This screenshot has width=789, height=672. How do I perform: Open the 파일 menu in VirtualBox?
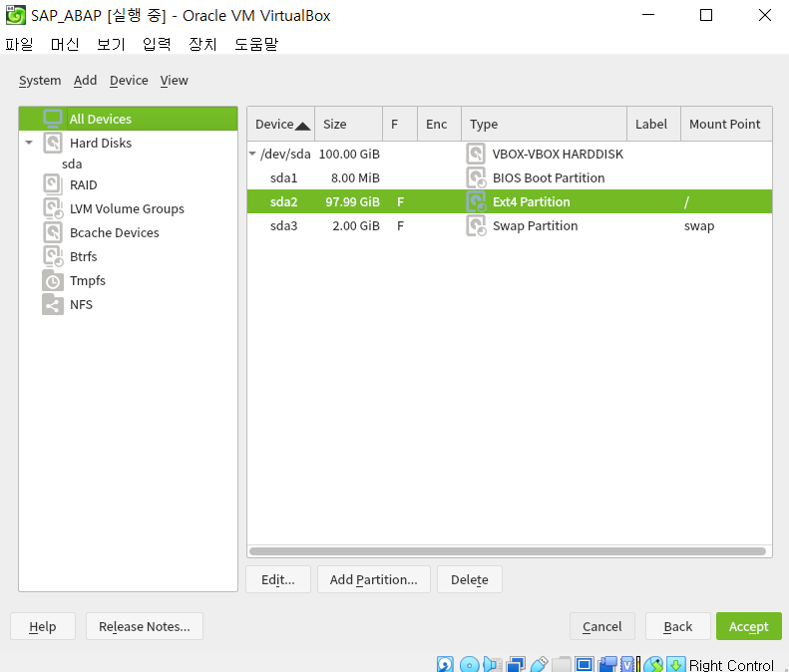tap(19, 44)
